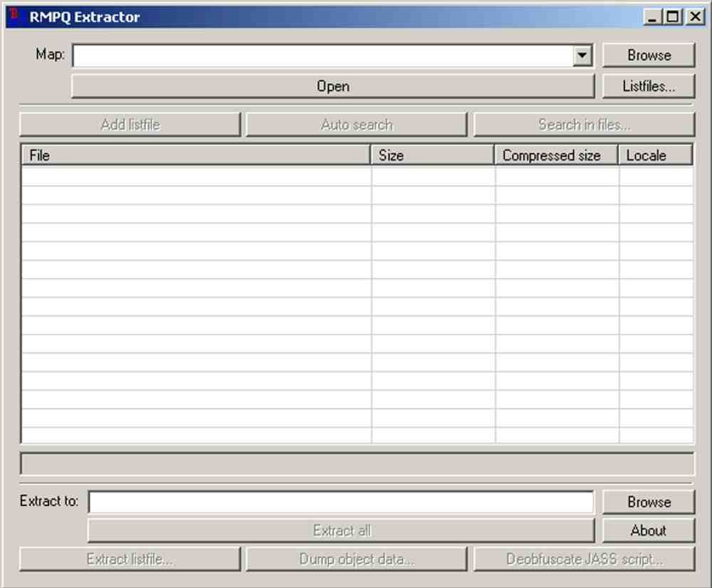Focus the Map path input field
The image size is (712, 588).
323,56
